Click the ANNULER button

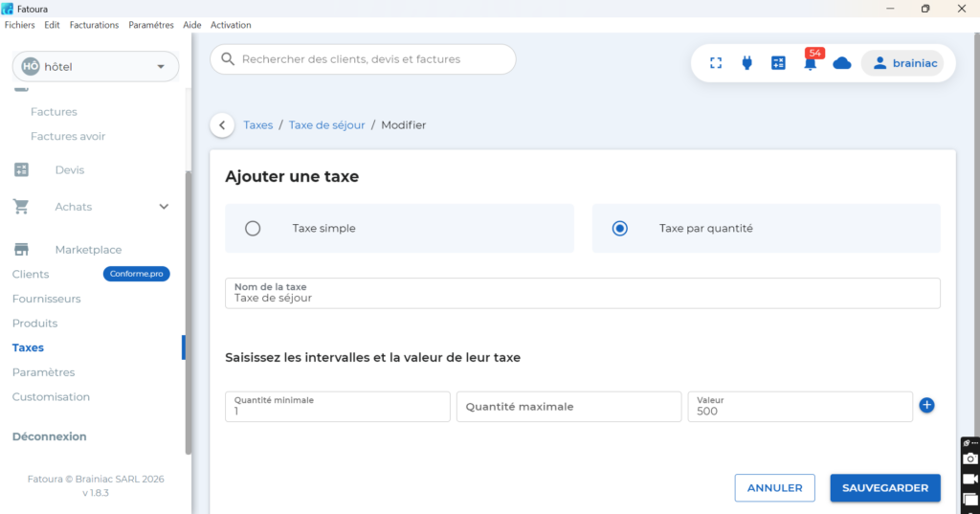[775, 488]
